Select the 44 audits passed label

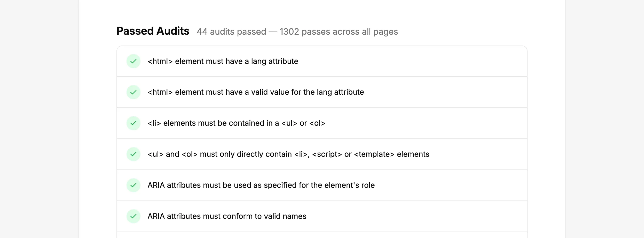[x=231, y=32]
